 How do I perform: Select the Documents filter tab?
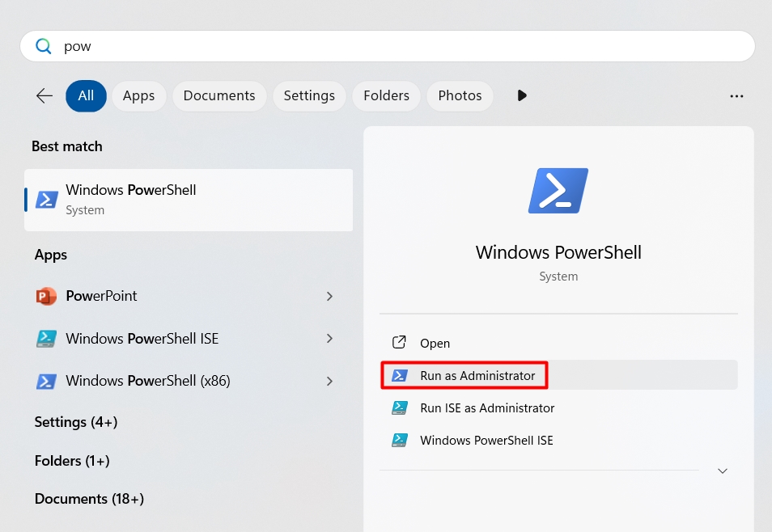[x=219, y=95]
